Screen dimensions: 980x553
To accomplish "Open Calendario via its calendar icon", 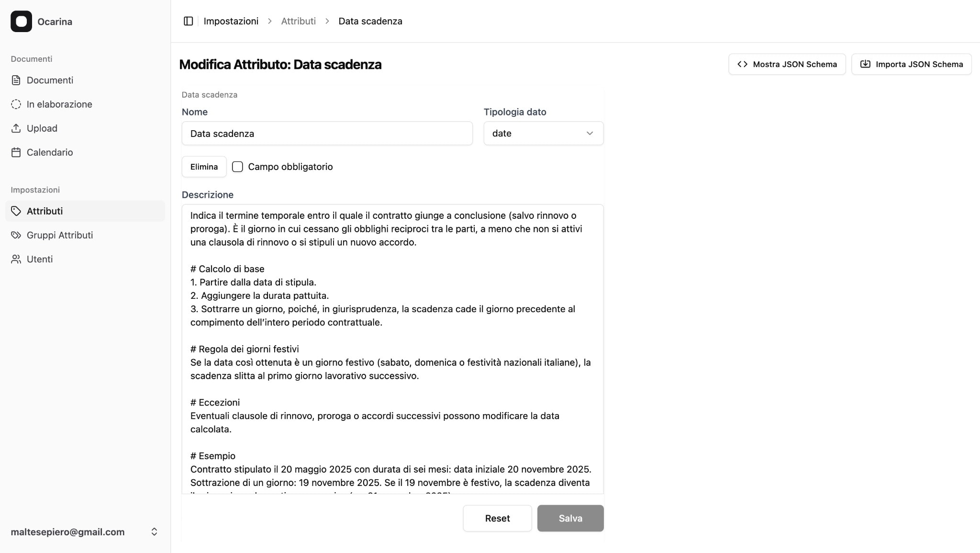I will 16,152.
